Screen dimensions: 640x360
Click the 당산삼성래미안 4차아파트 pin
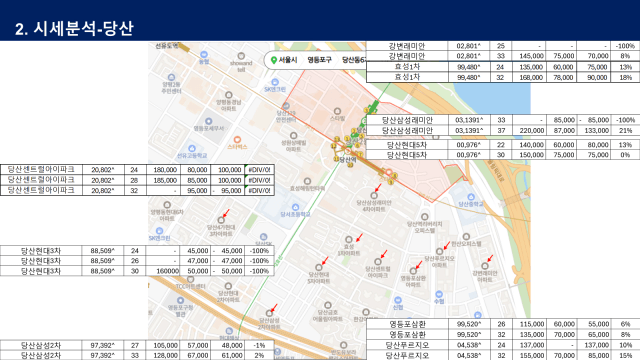point(374,196)
